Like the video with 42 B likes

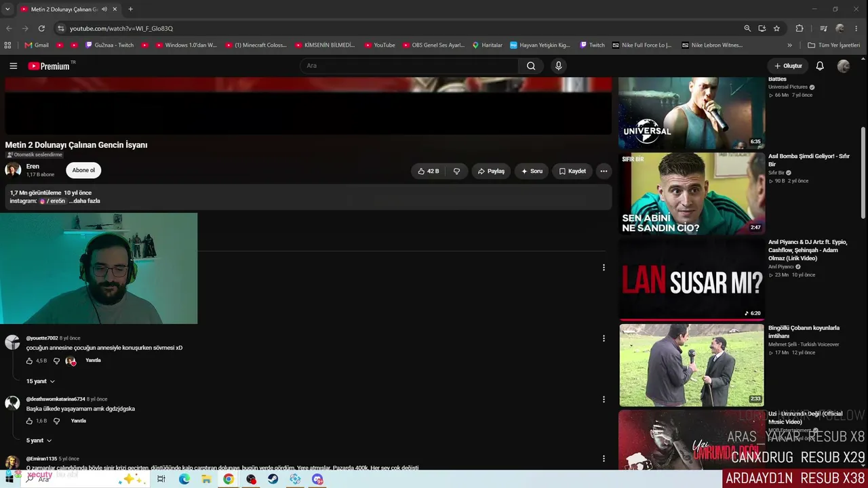click(428, 171)
